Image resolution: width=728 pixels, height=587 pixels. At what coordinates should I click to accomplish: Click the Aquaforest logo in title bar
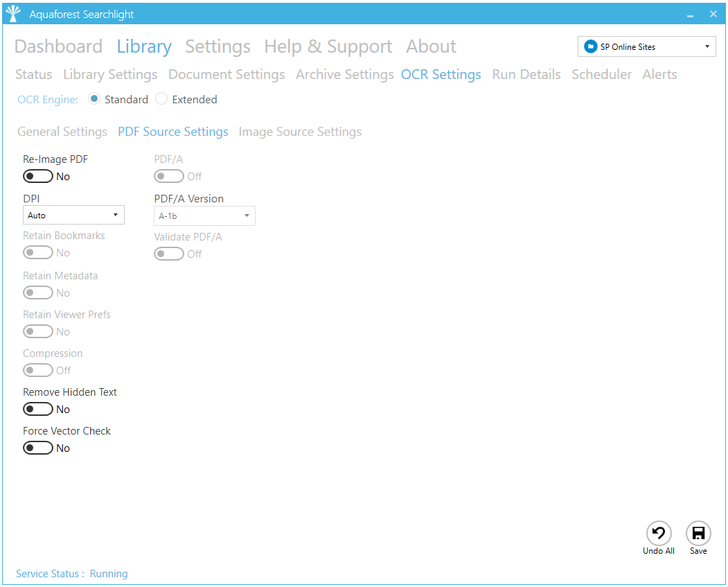(x=13, y=14)
